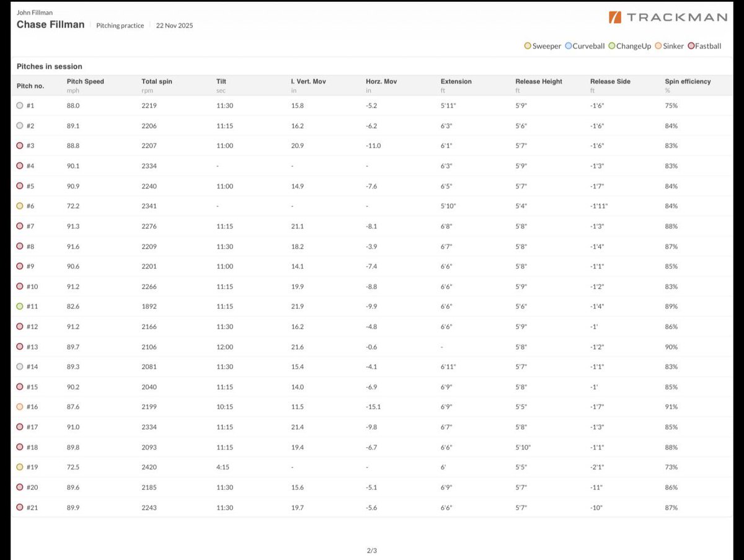Select the red marker for pitch #20

tap(20, 487)
